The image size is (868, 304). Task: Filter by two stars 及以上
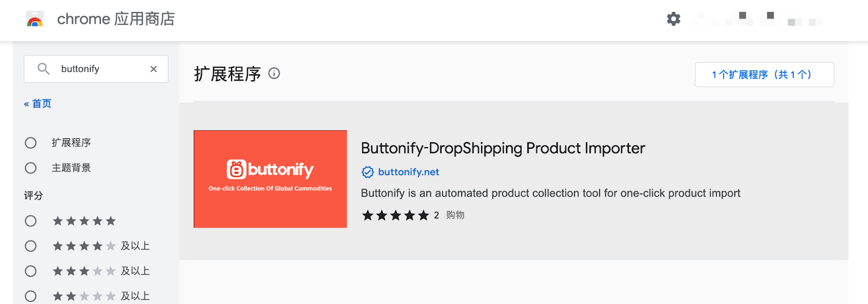[x=31, y=296]
